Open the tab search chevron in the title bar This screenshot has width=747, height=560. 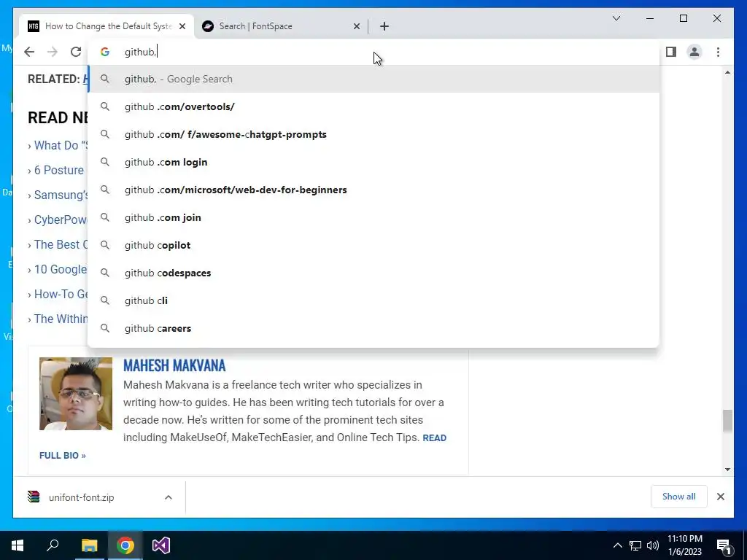616,18
